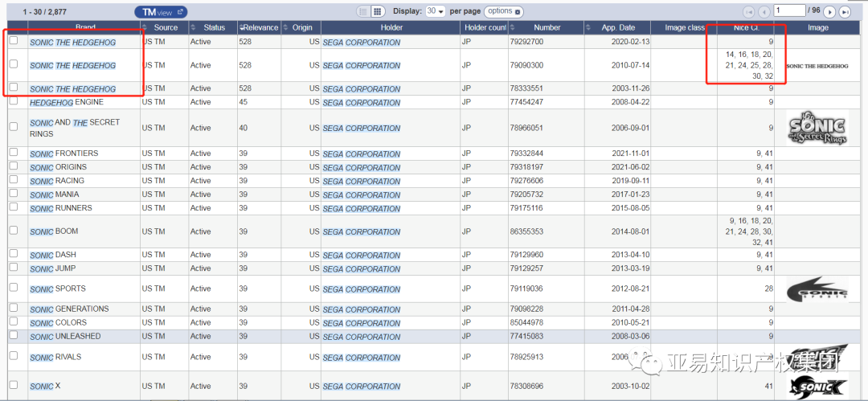This screenshot has height=401, width=868.
Task: Tick checkbox for HEDGEHOG ENGINE row
Action: coord(14,100)
